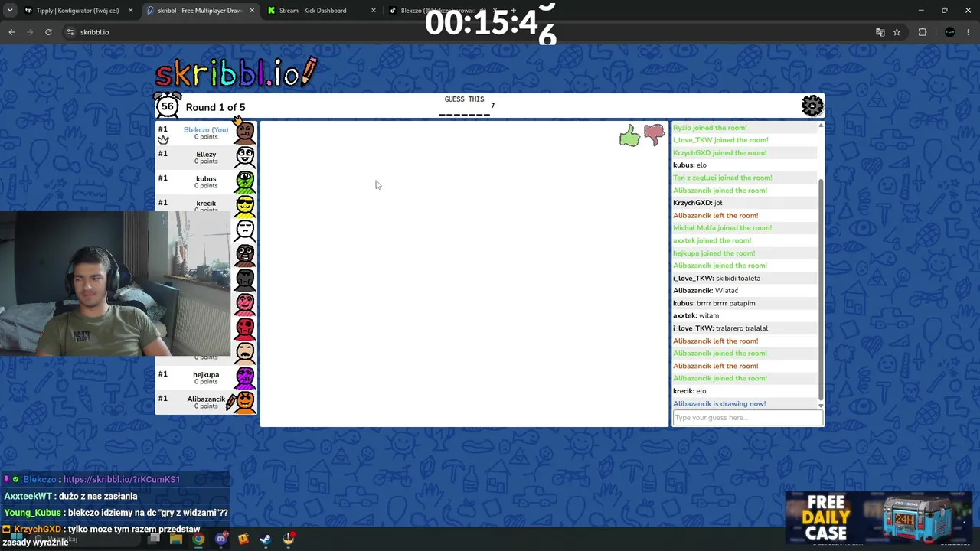Viewport: 980px width, 551px height.
Task: Click chat message 'axxtek: witam'
Action: (696, 315)
